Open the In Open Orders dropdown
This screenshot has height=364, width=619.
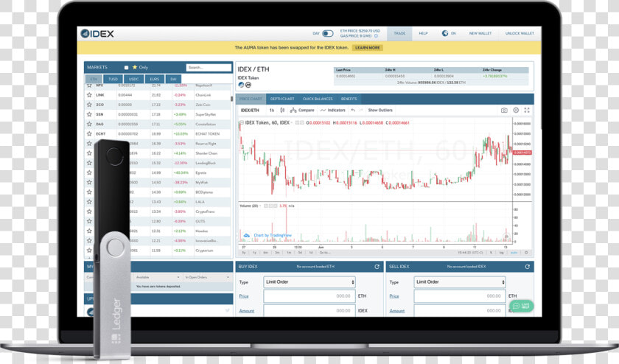point(207,278)
